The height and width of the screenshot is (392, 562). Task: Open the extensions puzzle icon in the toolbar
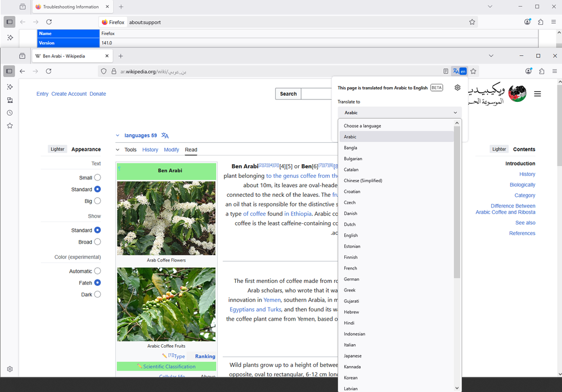541,71
